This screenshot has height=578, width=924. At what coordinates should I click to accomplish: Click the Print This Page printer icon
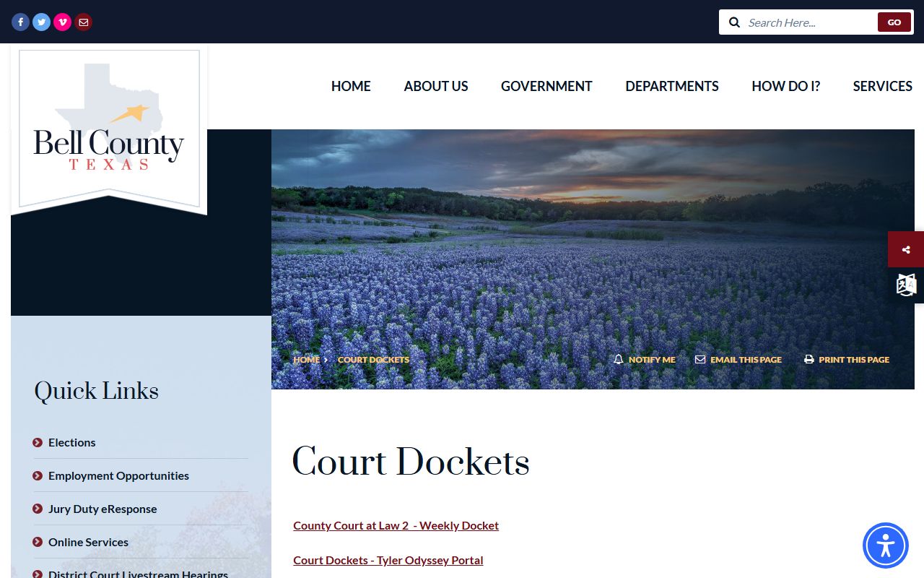click(x=809, y=359)
